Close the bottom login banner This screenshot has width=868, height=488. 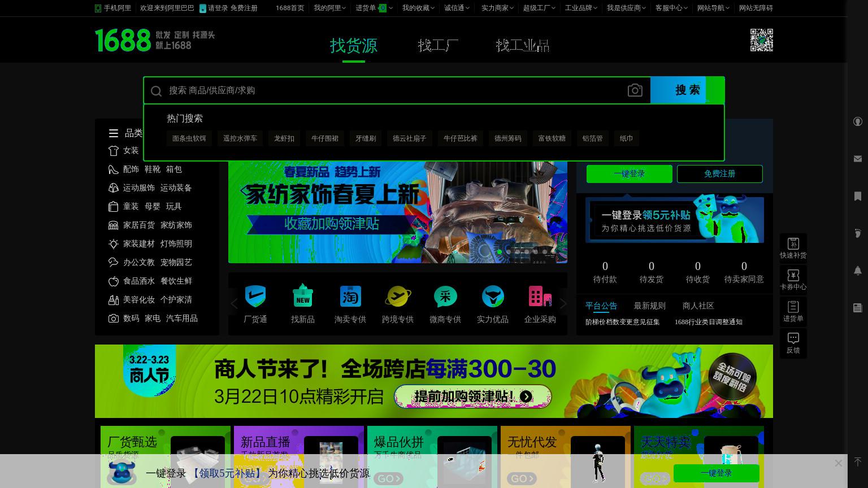click(x=839, y=463)
